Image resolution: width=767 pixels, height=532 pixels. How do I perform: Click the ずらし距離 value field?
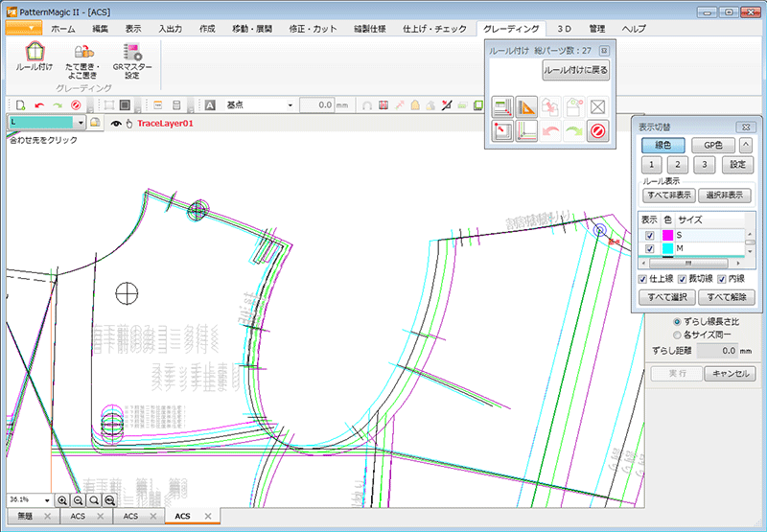(717, 351)
